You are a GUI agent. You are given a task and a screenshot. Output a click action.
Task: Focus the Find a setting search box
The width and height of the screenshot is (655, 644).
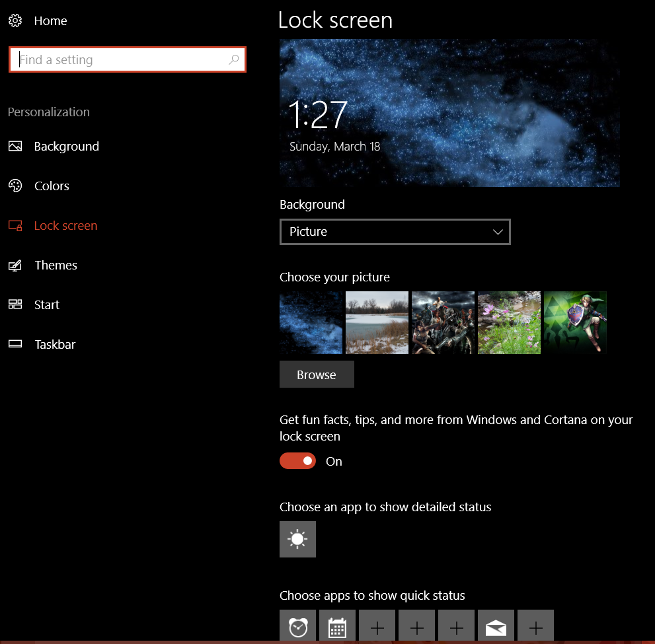click(119, 59)
